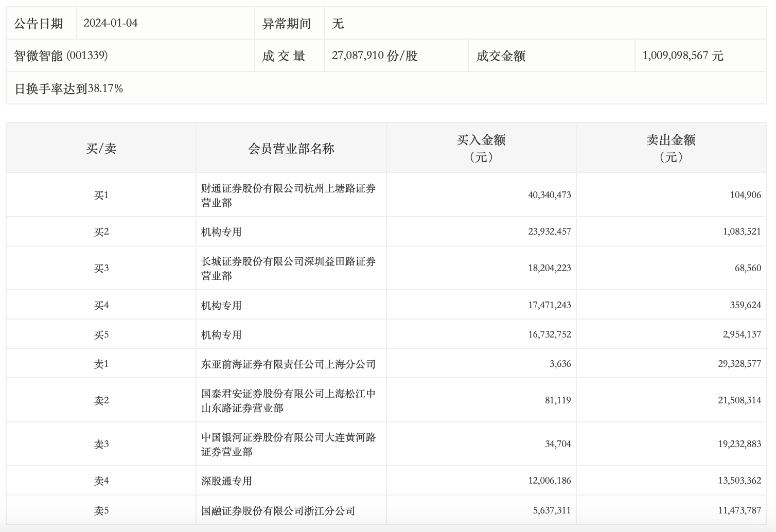
Task: Click the 买入金额 column header
Action: [x=481, y=148]
